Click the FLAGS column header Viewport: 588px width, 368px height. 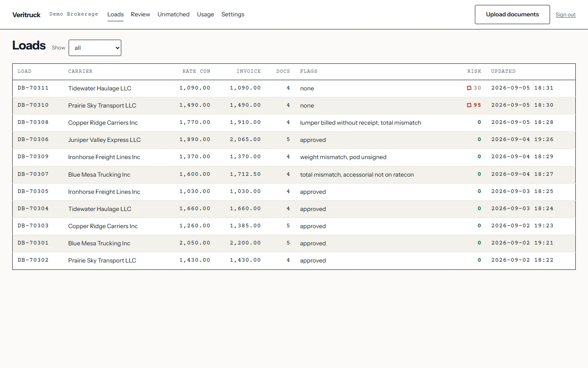tap(309, 71)
